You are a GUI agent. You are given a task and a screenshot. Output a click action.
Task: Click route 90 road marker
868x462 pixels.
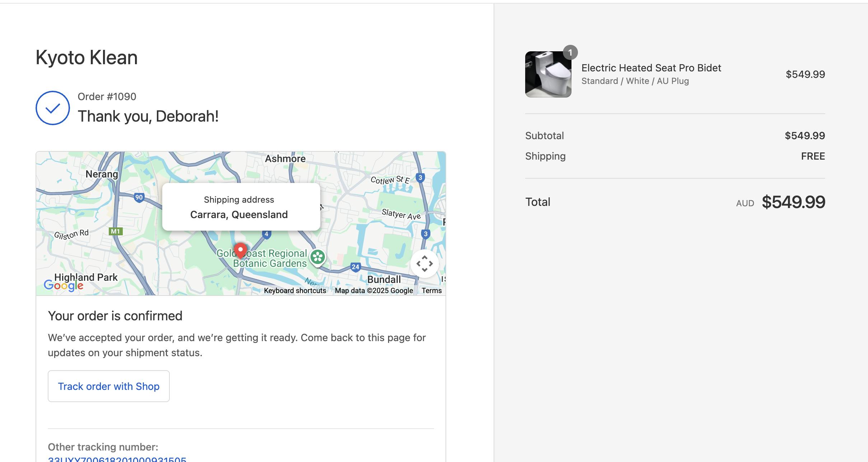click(x=139, y=197)
